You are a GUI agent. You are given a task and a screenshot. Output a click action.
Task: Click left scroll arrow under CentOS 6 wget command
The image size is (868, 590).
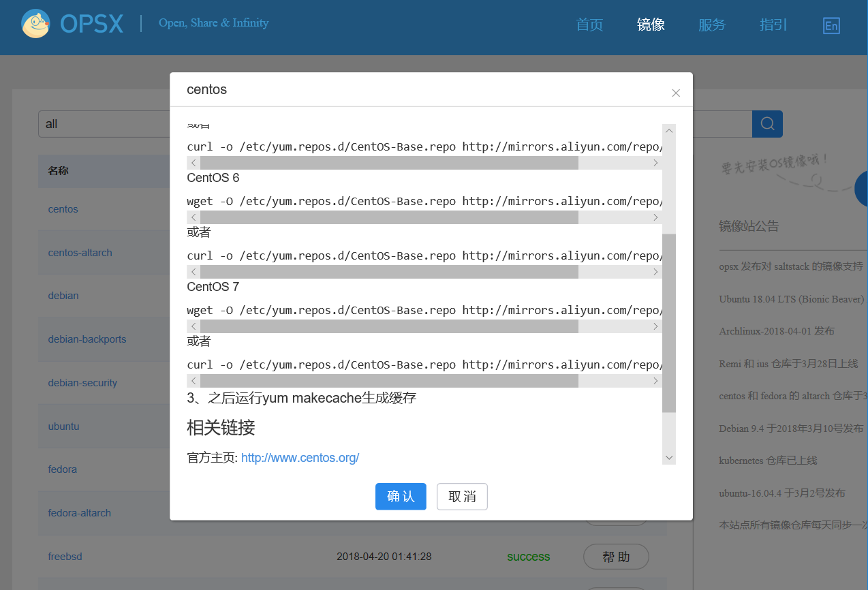tap(193, 217)
